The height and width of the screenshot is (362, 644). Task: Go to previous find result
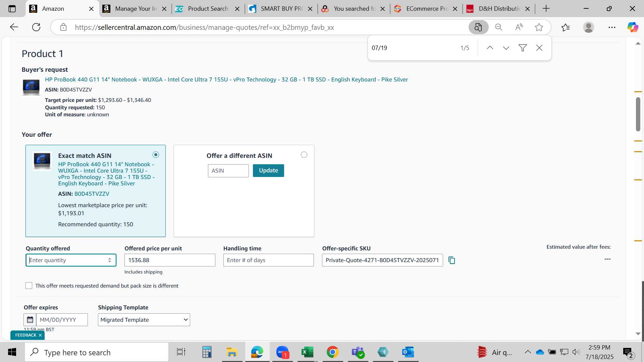pyautogui.click(x=490, y=48)
